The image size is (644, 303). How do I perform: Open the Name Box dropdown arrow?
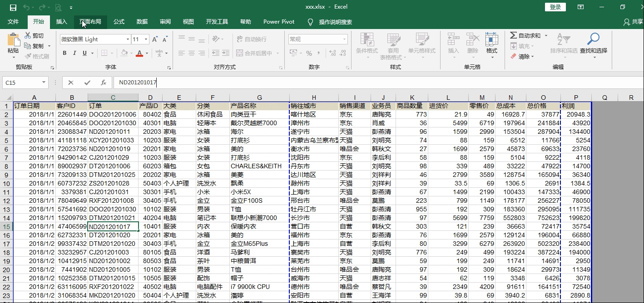pos(44,83)
